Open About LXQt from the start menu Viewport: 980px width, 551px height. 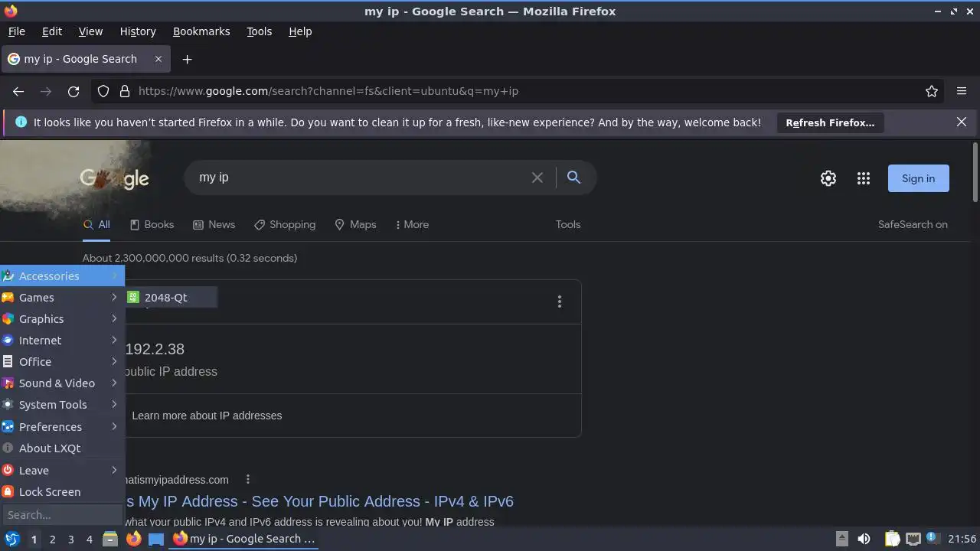(62, 448)
